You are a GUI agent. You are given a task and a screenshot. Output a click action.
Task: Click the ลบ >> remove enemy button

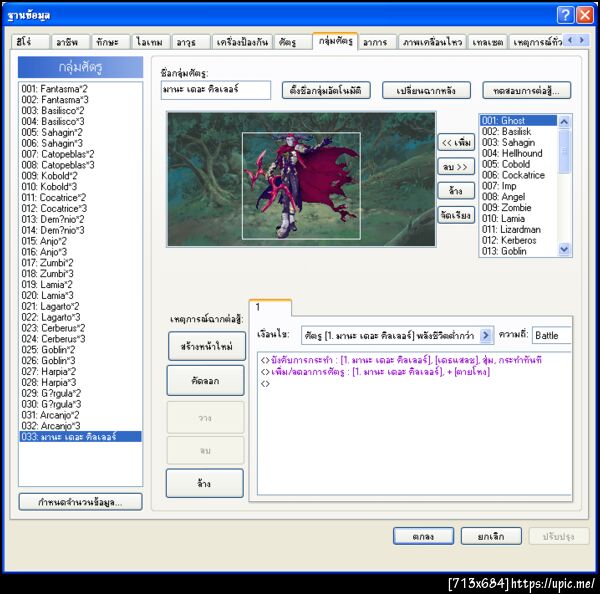(456, 167)
